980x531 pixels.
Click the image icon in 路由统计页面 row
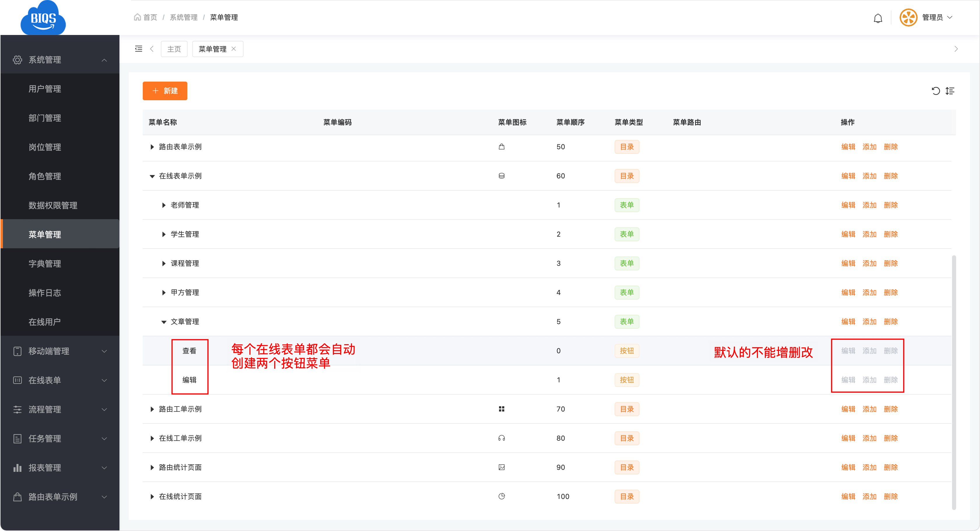[x=501, y=467]
